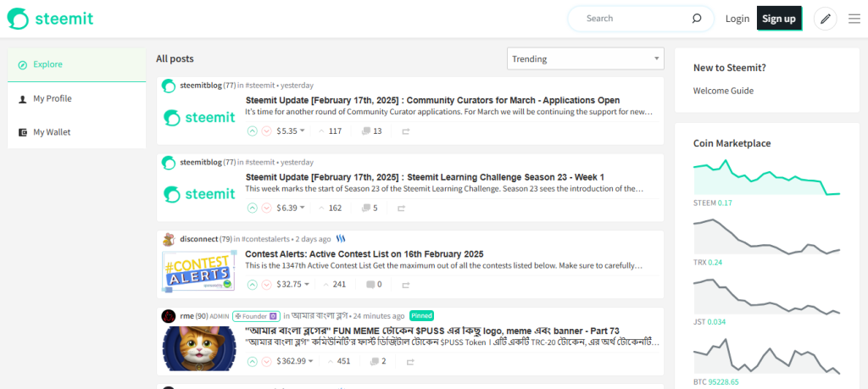Open the compose post pencil icon

(x=825, y=19)
